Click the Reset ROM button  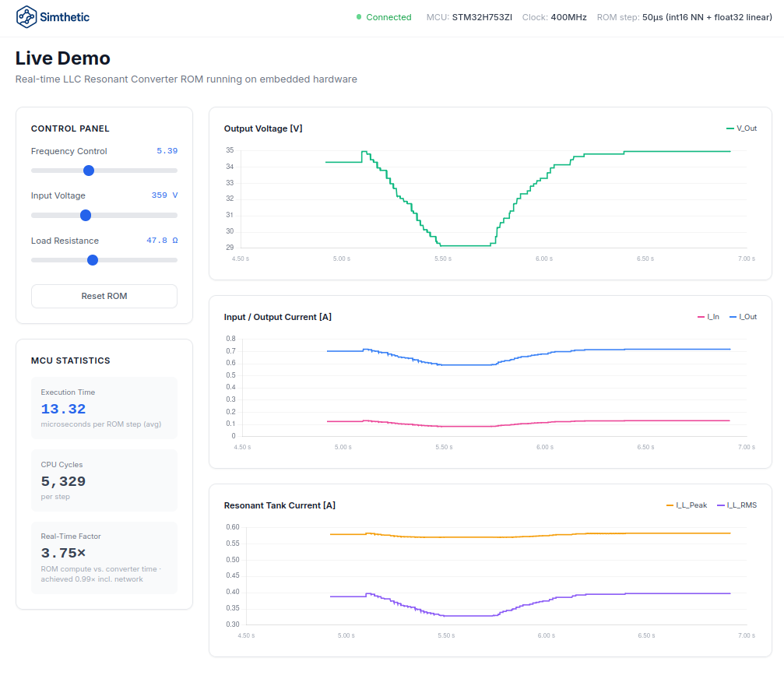104,296
